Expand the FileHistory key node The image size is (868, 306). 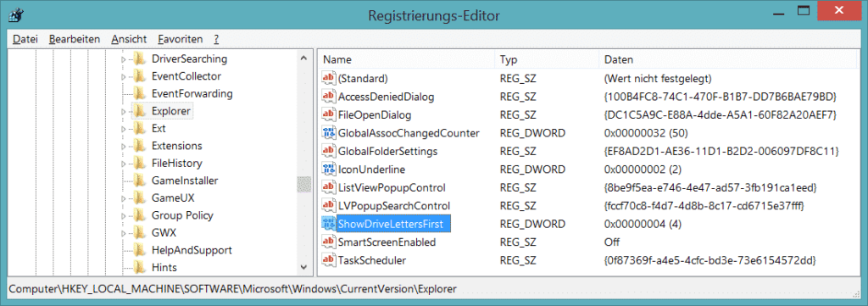[124, 164]
